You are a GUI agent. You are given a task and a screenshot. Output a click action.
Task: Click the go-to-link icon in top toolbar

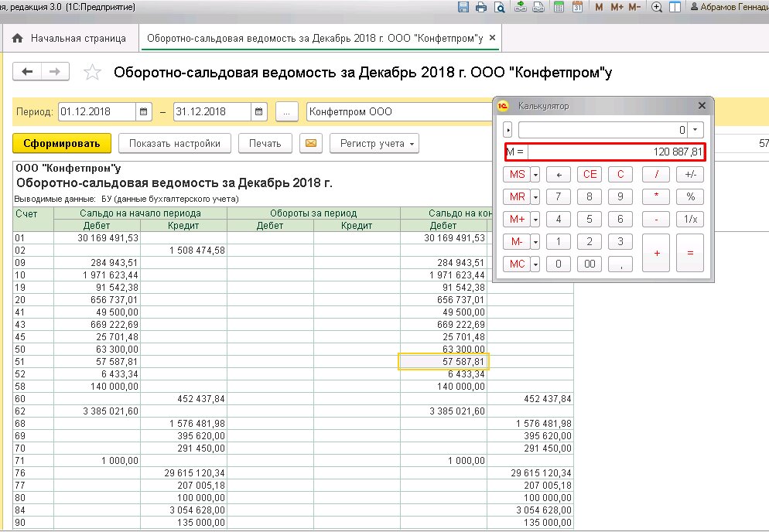pos(538,7)
